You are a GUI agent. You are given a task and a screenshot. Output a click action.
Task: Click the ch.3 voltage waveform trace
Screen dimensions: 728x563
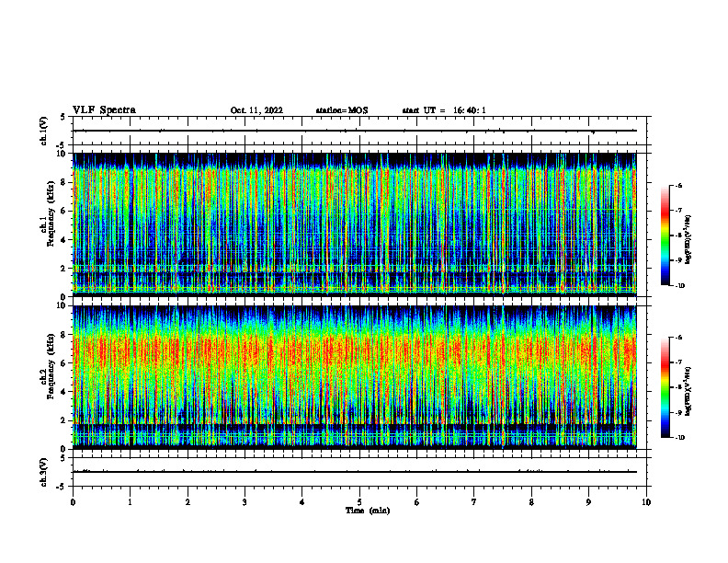354,472
